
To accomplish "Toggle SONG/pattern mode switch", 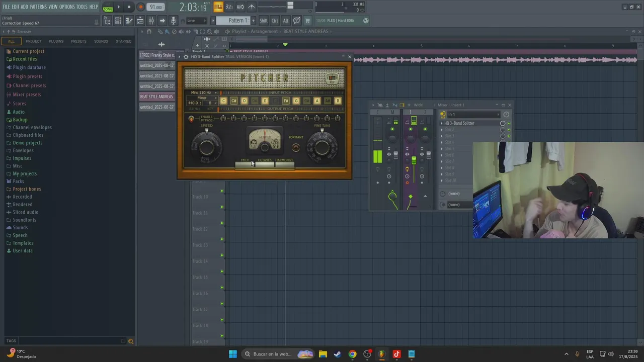I will pos(108,8).
